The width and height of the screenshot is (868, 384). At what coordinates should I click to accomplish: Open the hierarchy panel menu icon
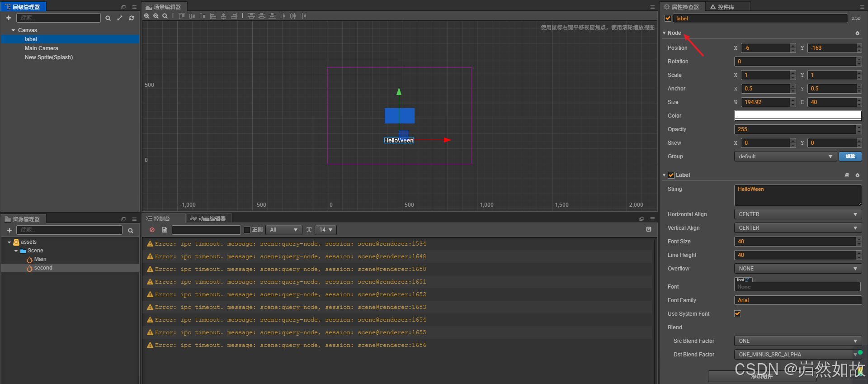134,7
